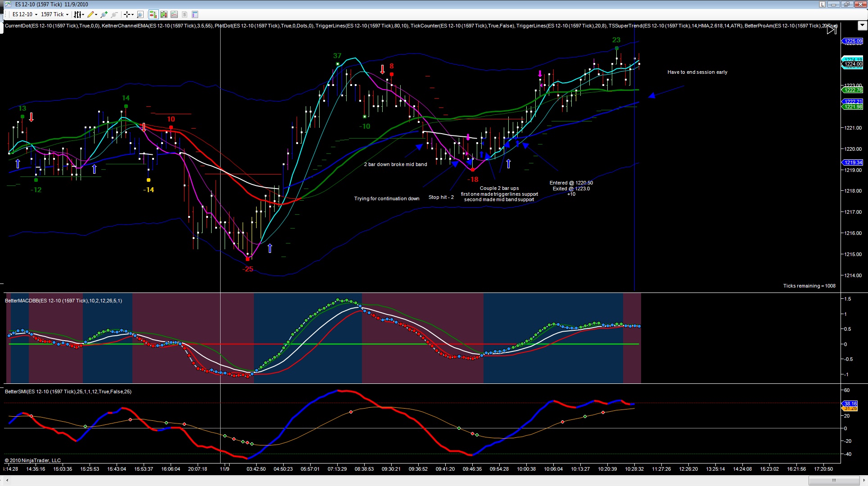Open the 1597 Tick interval dropdown

pos(54,14)
